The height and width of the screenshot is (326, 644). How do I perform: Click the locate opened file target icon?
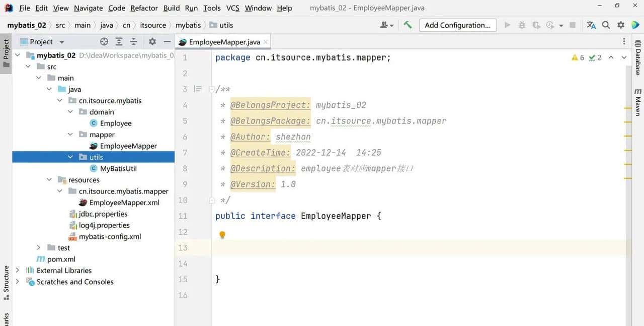104,42
